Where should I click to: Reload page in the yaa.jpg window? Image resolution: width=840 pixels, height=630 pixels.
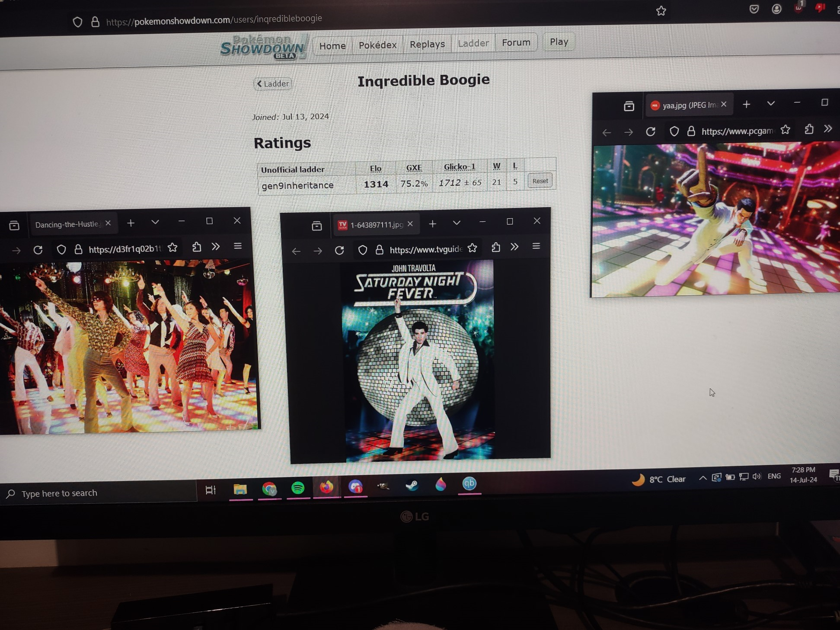pyautogui.click(x=651, y=131)
